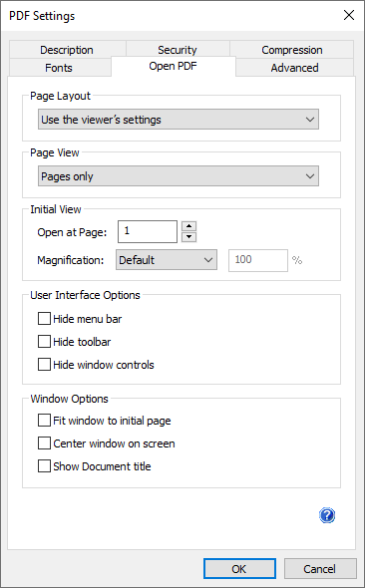
Task: Confirm settings with OK button
Action: click(x=239, y=569)
